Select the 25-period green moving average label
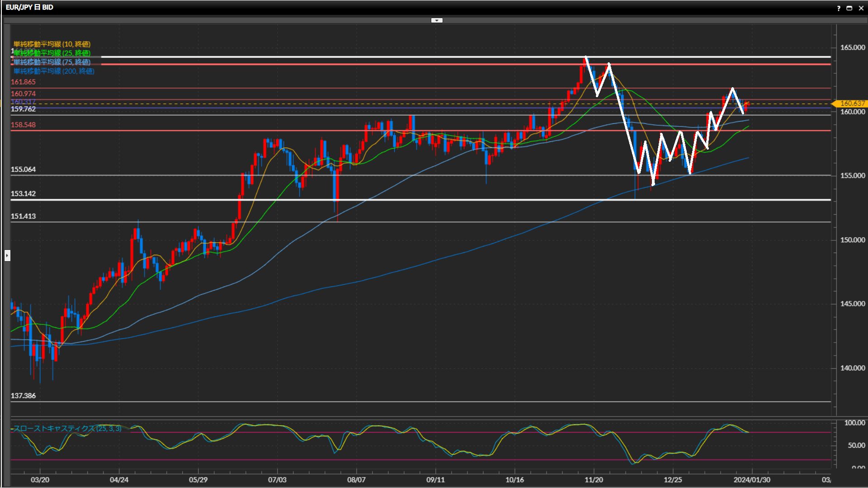The width and height of the screenshot is (868, 488). [52, 53]
